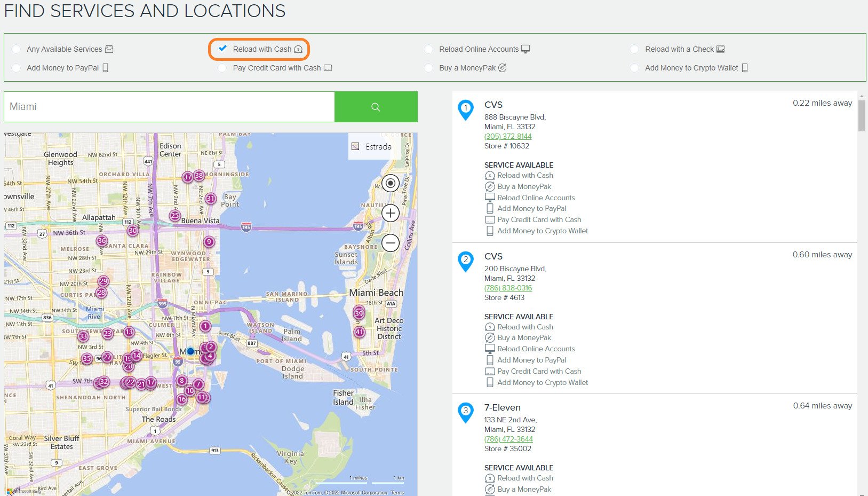Select Any Available Services option
Screen dimensions: 868x496
[62, 49]
